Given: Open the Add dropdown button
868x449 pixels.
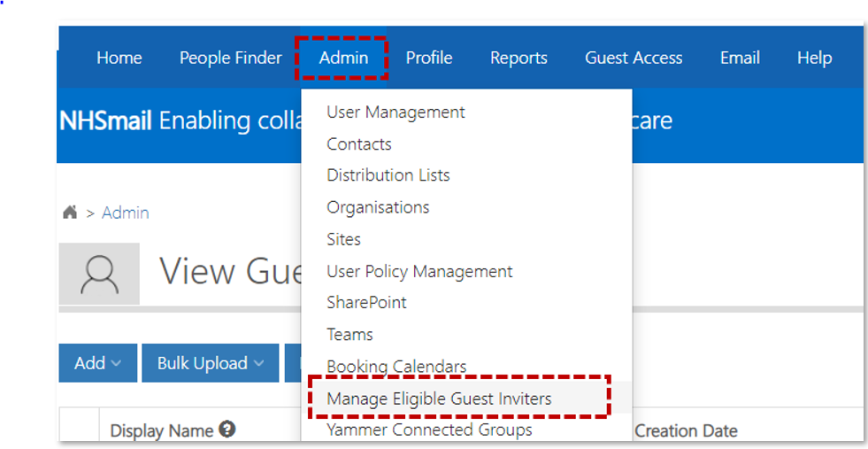Looking at the screenshot, I should click(x=98, y=363).
